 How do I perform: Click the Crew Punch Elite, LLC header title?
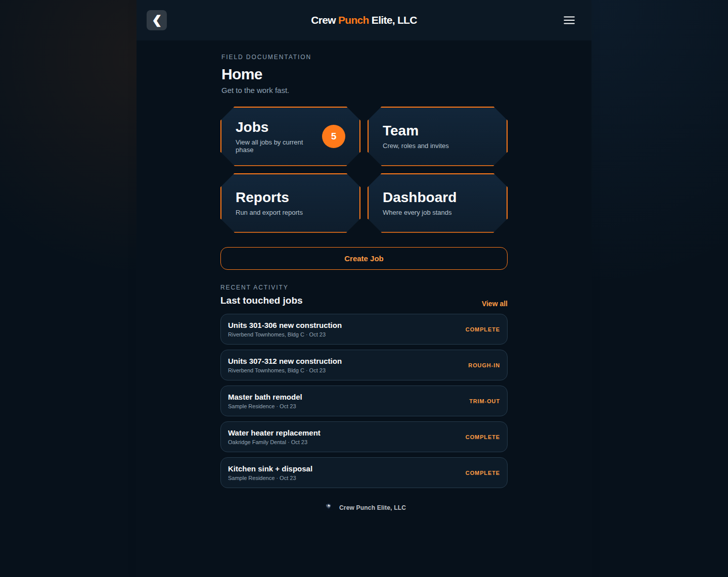click(364, 20)
